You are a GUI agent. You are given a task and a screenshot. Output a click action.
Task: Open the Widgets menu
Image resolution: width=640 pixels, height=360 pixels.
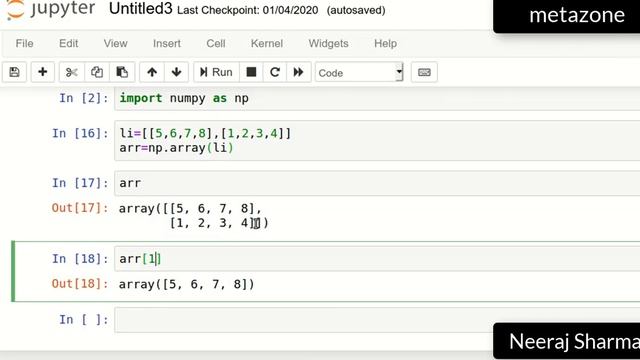(329, 43)
